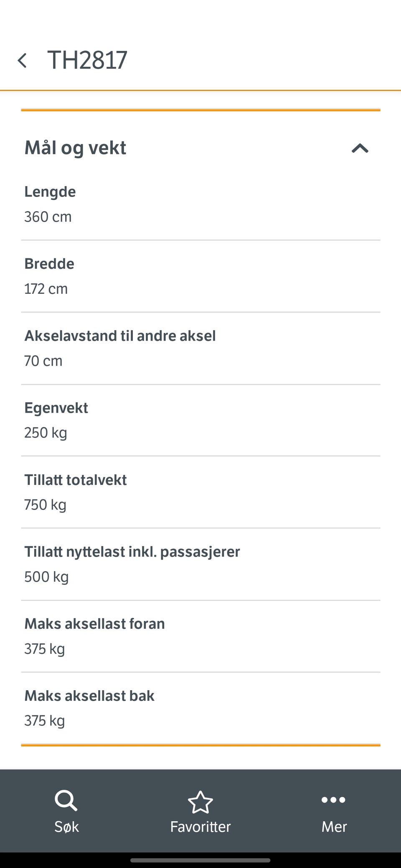The image size is (401, 868).
Task: Tap the 500 kg nyttelast value
Action: click(46, 577)
